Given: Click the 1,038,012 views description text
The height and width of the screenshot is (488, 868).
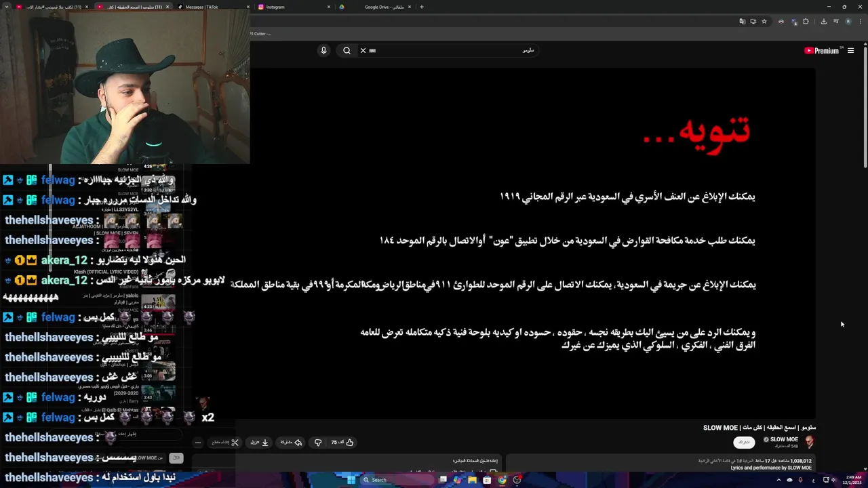Looking at the screenshot, I should pos(755,461).
